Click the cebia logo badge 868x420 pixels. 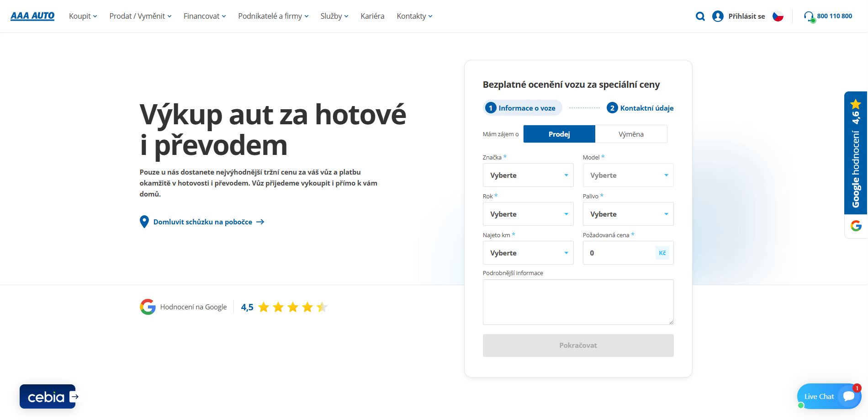pyautogui.click(x=48, y=396)
